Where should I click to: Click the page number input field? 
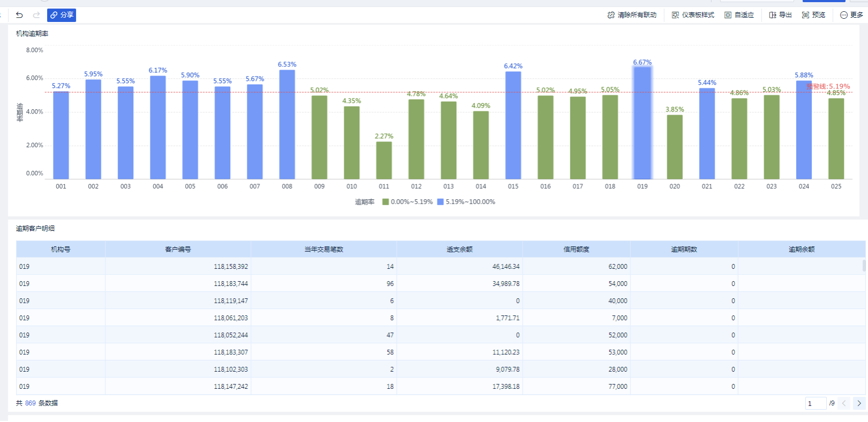click(x=815, y=403)
